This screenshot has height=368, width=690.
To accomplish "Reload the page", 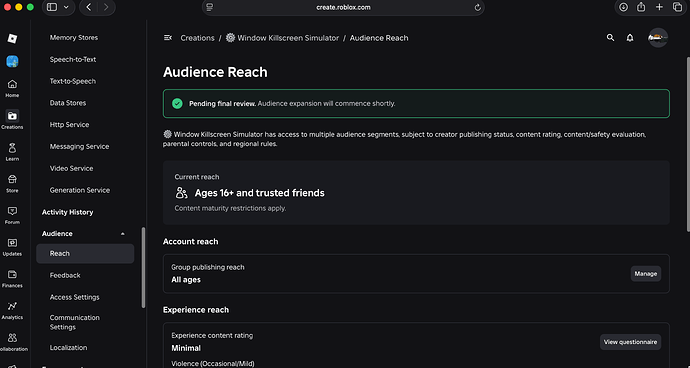I will point(477,7).
